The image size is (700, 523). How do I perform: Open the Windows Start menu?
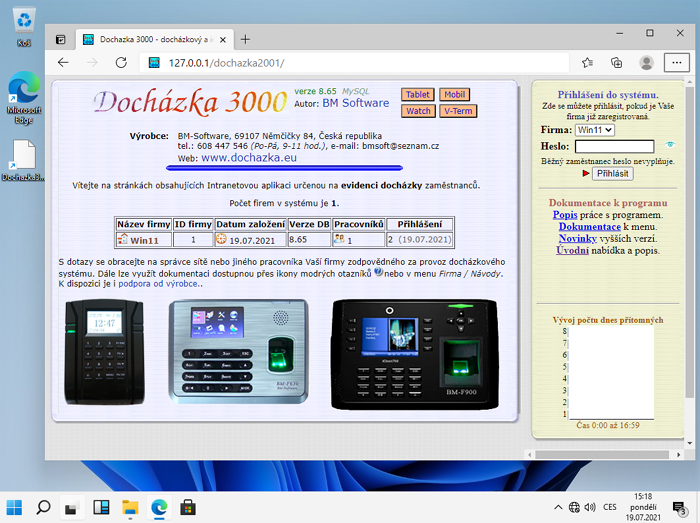14,507
